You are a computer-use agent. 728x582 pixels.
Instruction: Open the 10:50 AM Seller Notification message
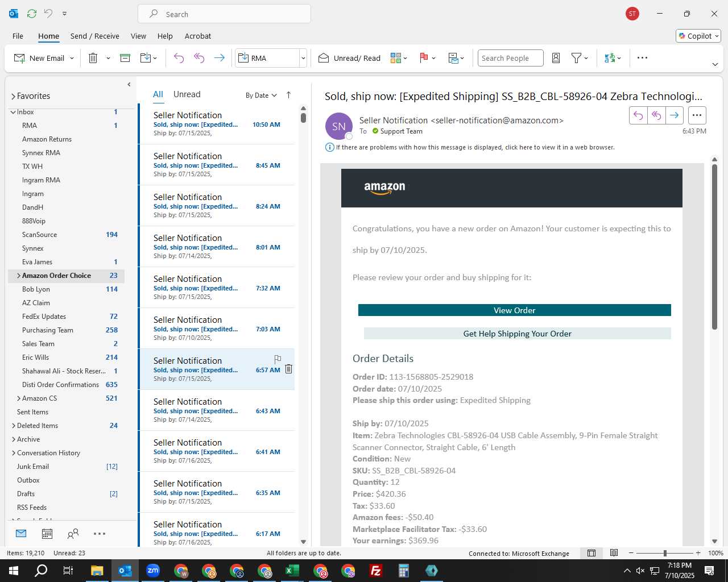217,123
